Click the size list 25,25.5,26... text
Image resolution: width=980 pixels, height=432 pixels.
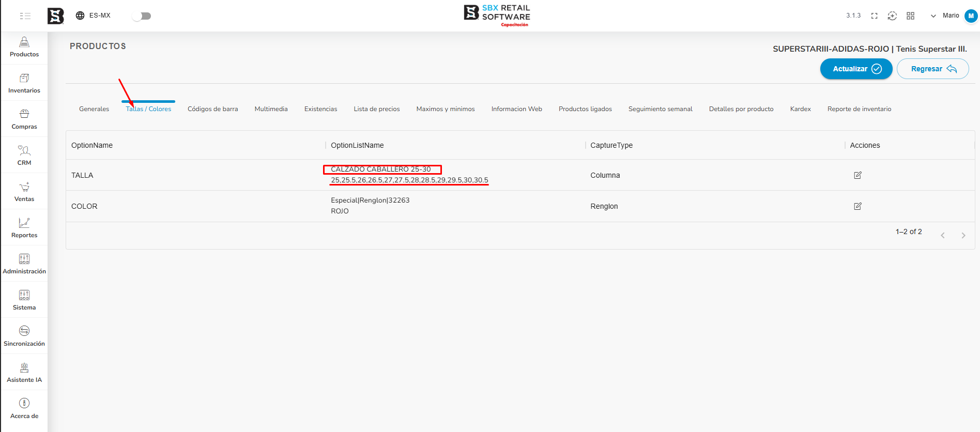[x=409, y=180]
